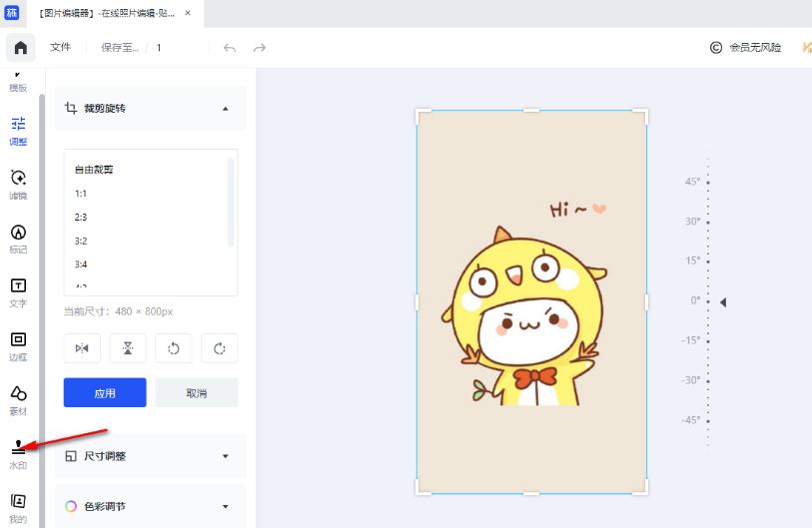Select the 3:2 crop ratio
This screenshot has width=812, height=528.
click(80, 241)
